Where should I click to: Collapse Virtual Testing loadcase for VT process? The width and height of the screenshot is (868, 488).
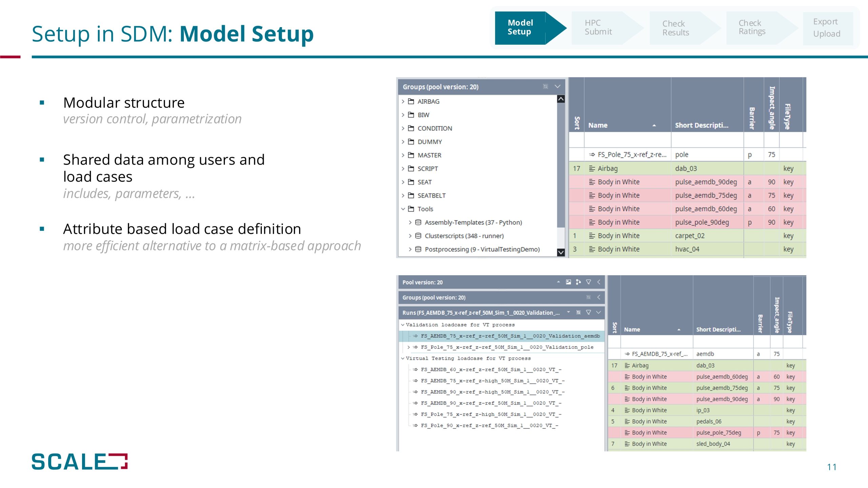coord(402,358)
